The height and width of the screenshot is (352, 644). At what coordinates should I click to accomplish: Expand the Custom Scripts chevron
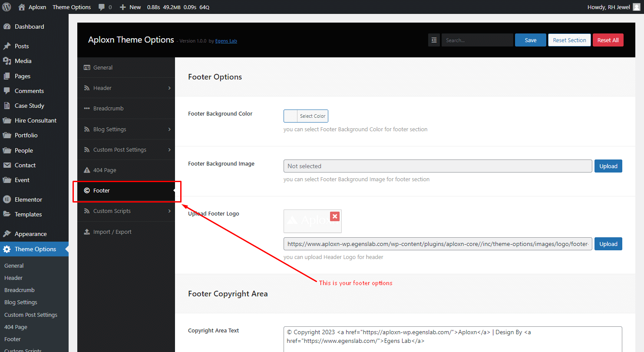[x=169, y=211]
